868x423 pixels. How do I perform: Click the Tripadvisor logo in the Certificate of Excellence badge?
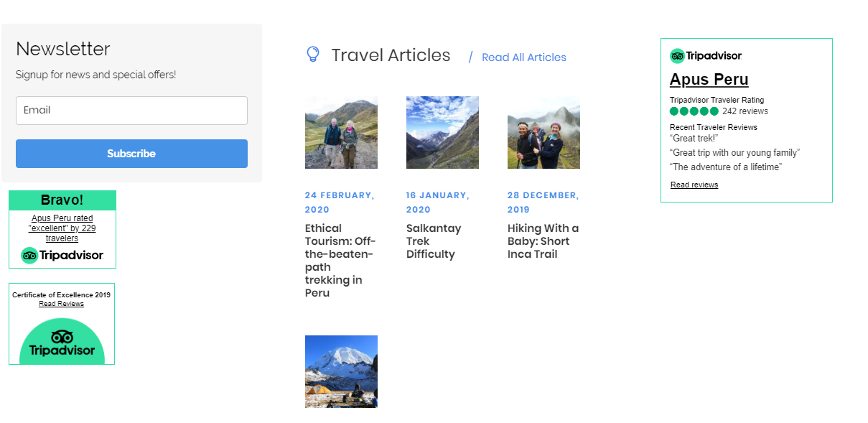(x=62, y=343)
